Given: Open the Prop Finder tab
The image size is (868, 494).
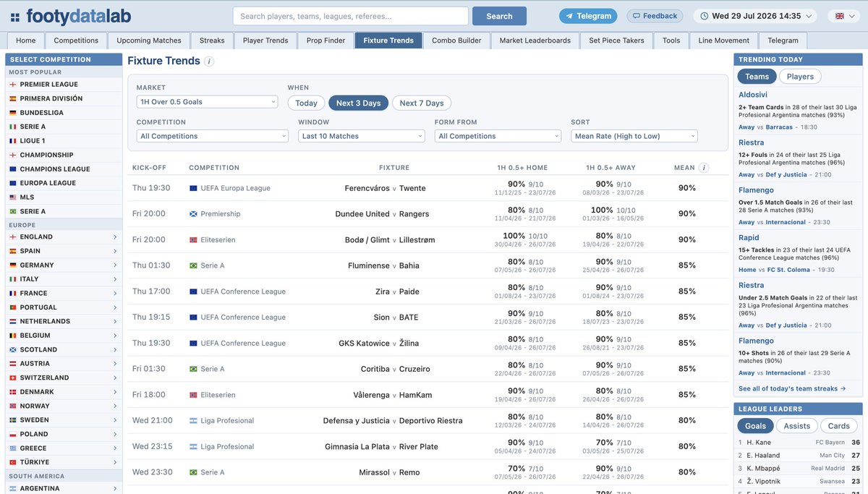Looking at the screenshot, I should [325, 41].
